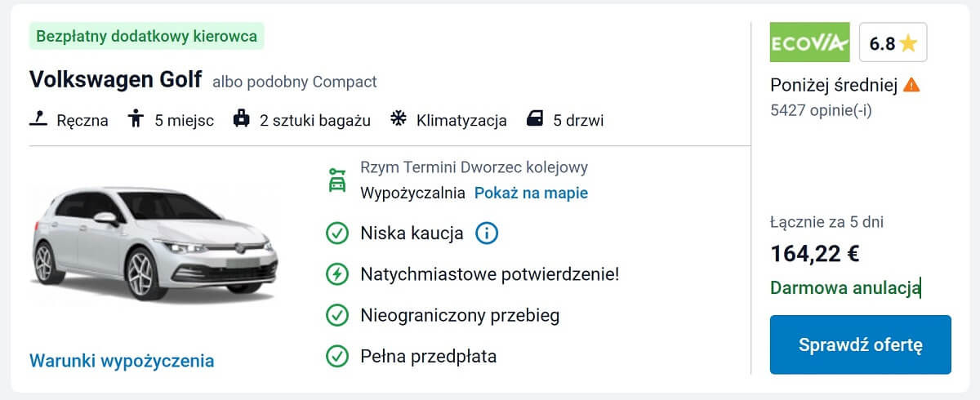Click the 5 seats person icon

[x=136, y=120]
